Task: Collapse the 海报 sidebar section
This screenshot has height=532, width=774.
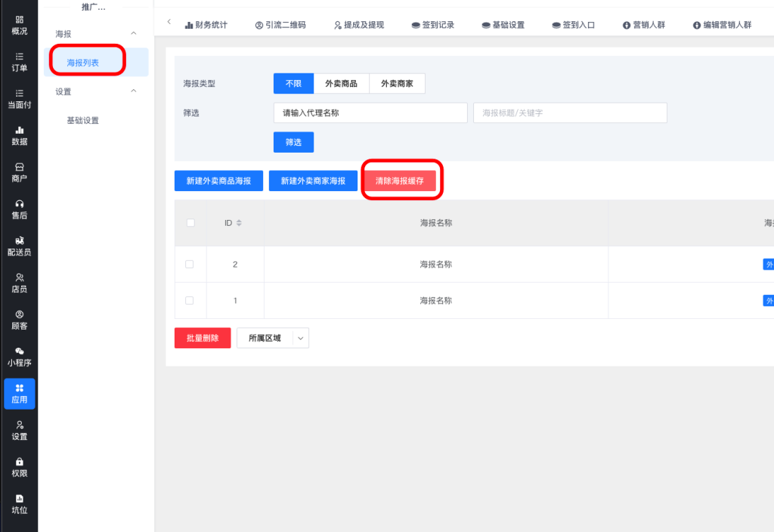Action: pyautogui.click(x=134, y=34)
